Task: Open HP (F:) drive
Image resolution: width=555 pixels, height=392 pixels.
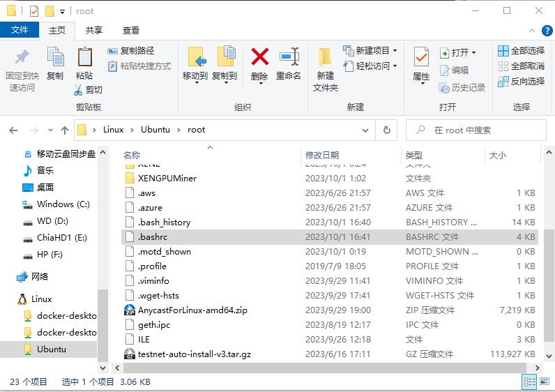Action: pos(43,255)
